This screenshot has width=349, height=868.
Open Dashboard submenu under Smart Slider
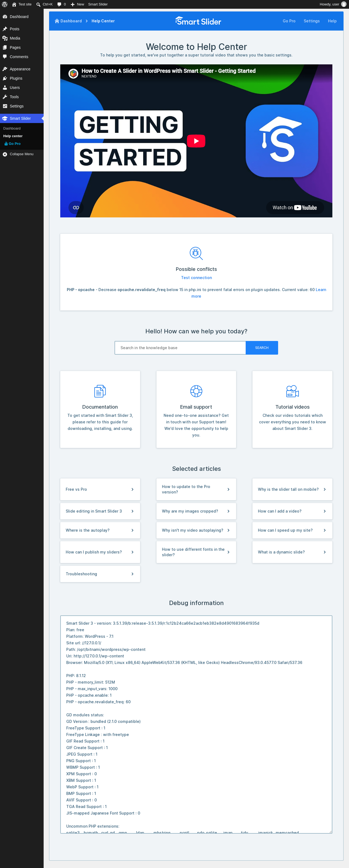point(12,128)
